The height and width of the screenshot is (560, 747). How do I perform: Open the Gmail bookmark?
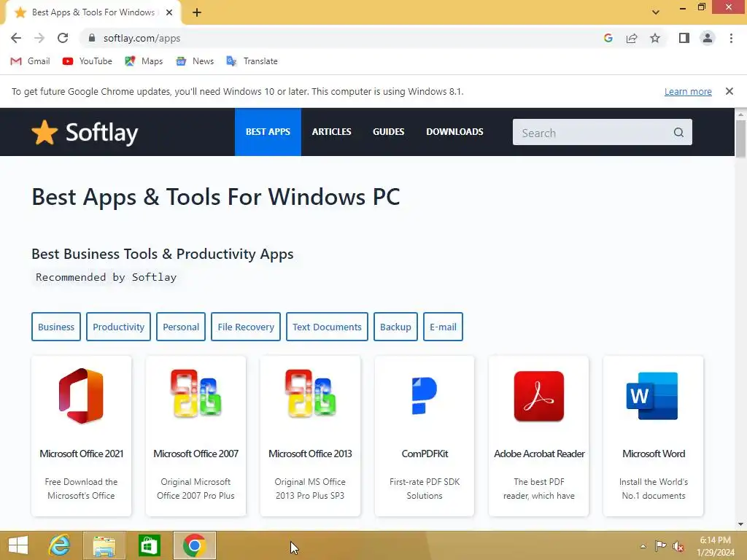31,61
